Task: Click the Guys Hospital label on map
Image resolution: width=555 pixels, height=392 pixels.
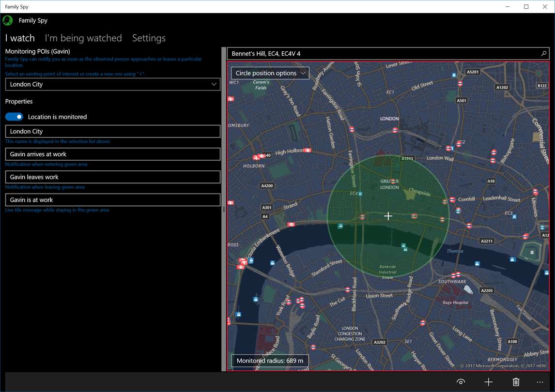Action: [455, 302]
